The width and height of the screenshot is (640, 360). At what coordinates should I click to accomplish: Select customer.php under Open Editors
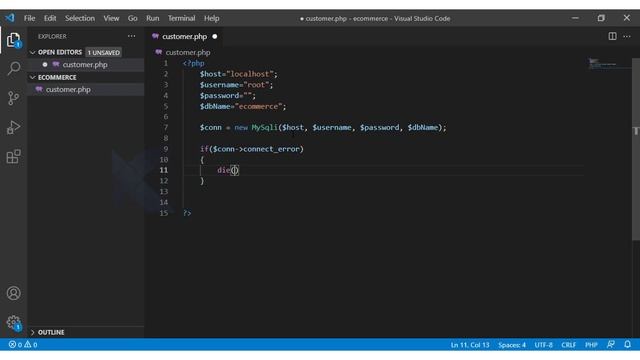point(85,64)
